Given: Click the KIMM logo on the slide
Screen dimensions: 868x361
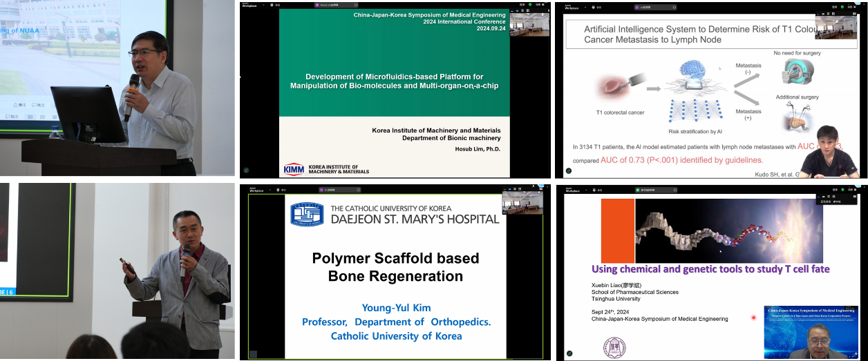Looking at the screenshot, I should coord(293,169).
